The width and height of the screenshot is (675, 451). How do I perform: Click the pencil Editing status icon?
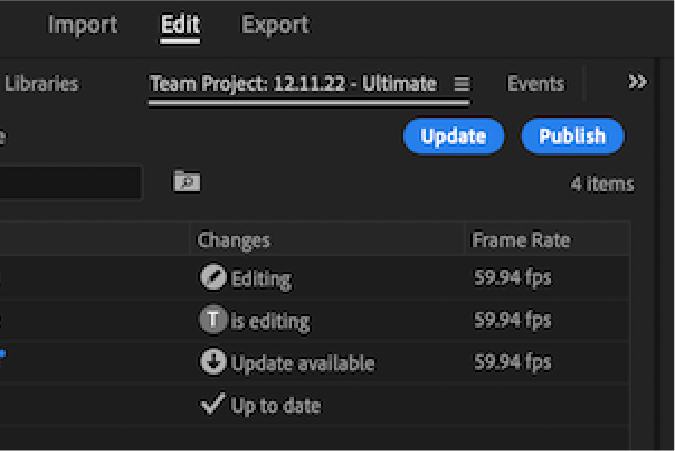click(x=213, y=279)
